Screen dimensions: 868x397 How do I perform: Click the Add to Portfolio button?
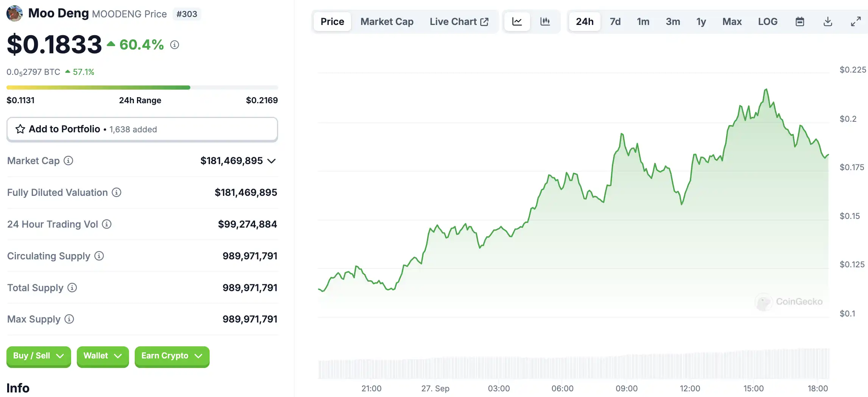[142, 129]
